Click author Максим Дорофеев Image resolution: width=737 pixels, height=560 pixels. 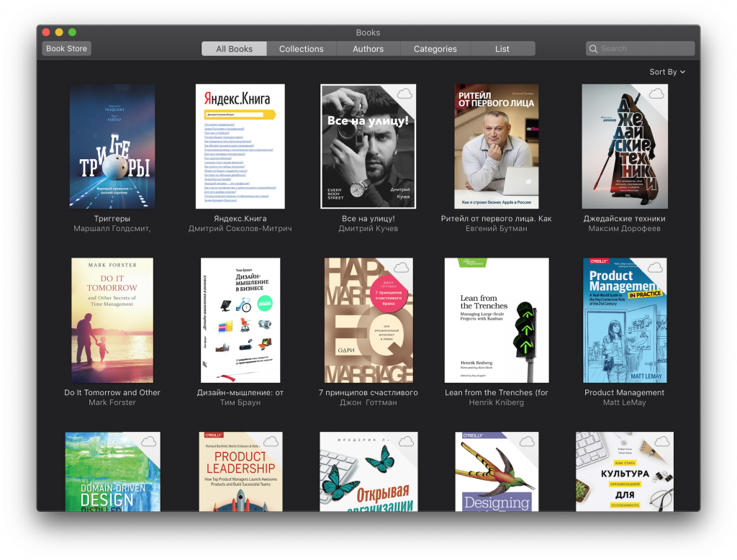pyautogui.click(x=625, y=228)
